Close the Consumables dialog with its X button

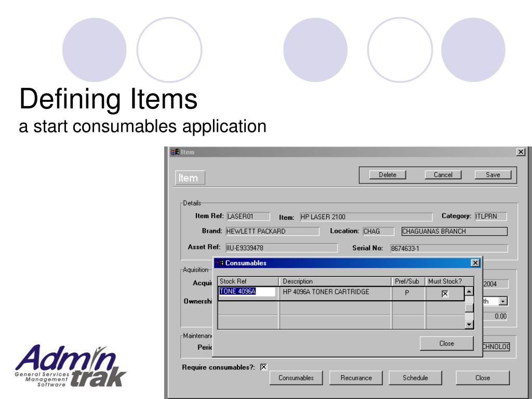click(475, 263)
